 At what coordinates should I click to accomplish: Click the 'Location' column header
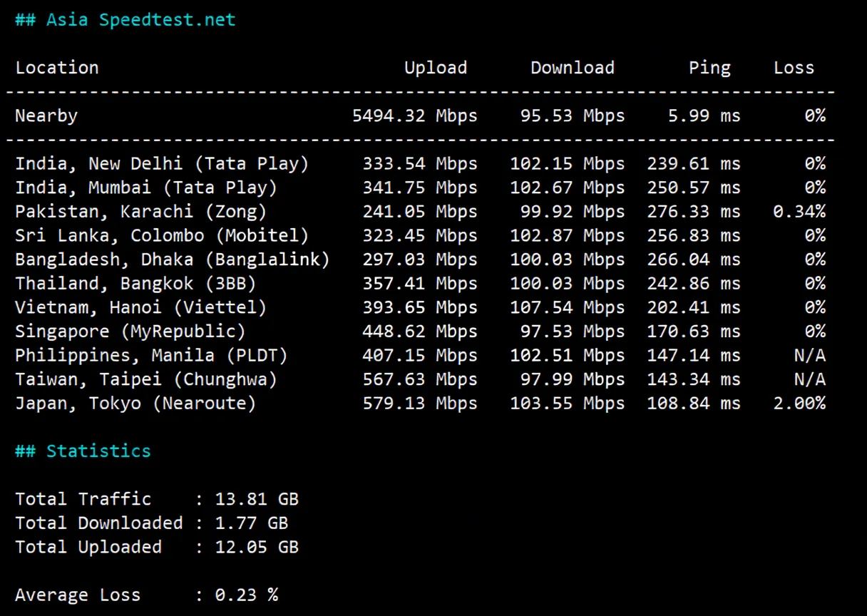(57, 68)
